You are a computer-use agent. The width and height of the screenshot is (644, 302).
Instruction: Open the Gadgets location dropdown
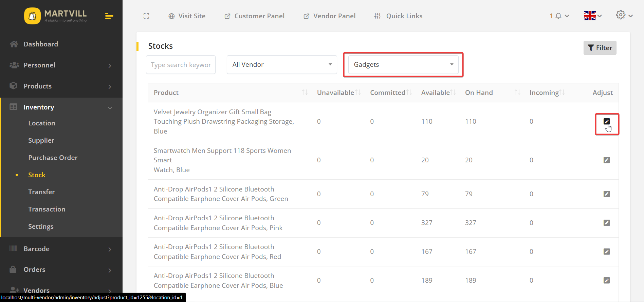[x=403, y=64]
